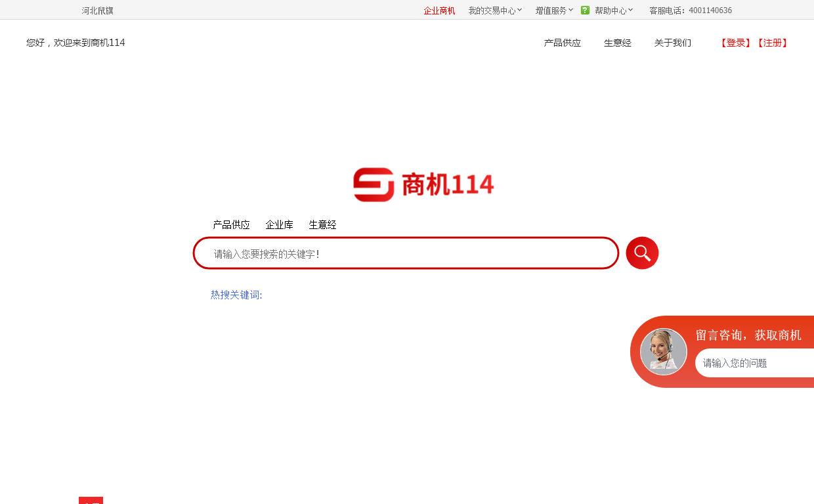Expand the 增值服务 dropdown
This screenshot has width=814, height=504.
click(554, 10)
